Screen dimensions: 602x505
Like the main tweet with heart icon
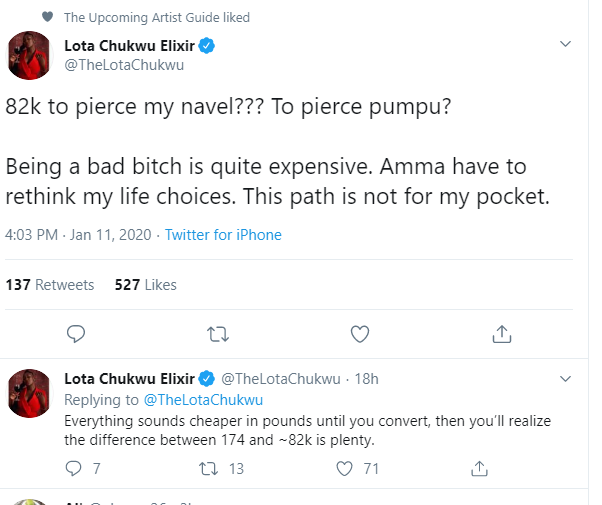(361, 333)
